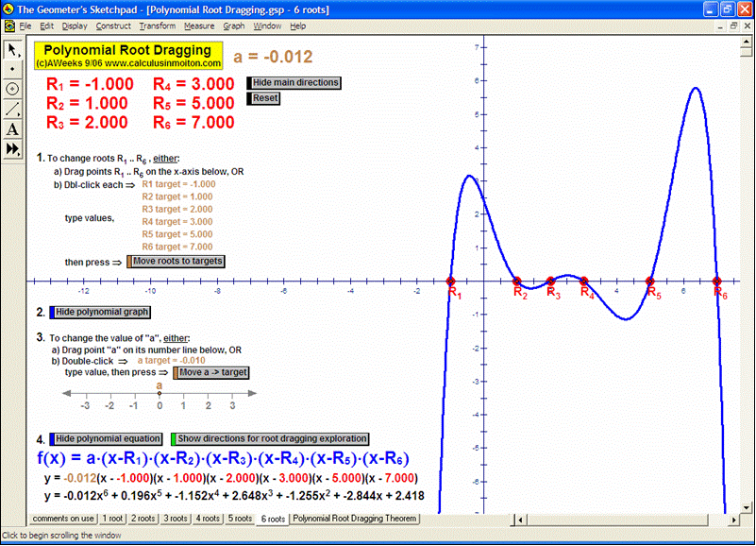Select point a on the number line
This screenshot has width=756, height=546.
[160, 391]
